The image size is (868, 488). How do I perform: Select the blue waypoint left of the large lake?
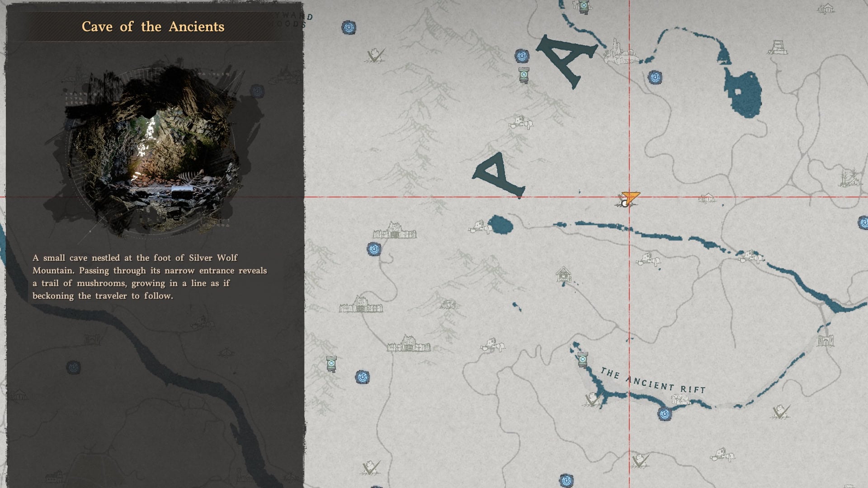tap(655, 77)
